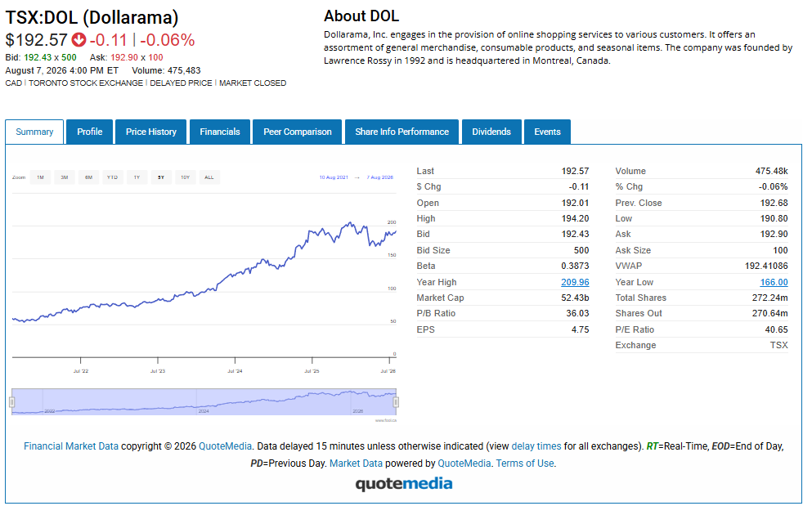The height and width of the screenshot is (515, 812).
Task: Set chart zoom to 3M
Action: 65,177
